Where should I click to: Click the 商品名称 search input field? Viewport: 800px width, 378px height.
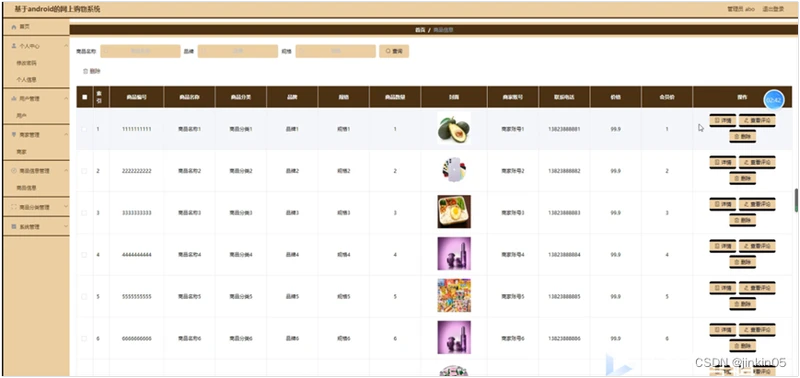click(x=140, y=51)
